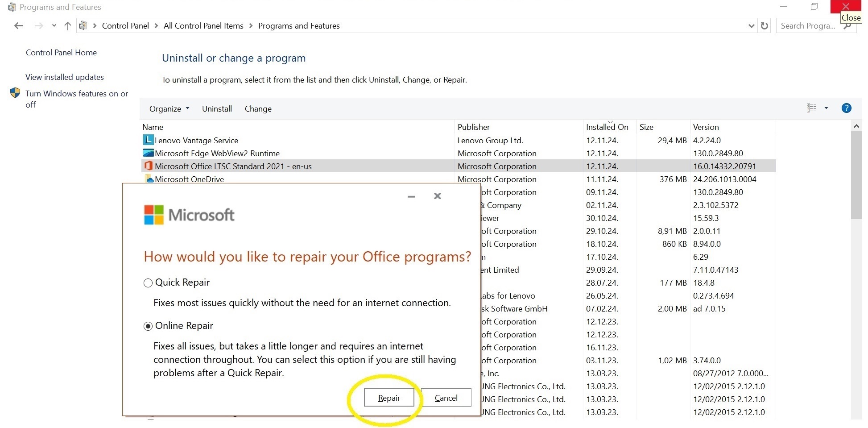Click the 29,4 MB size cell

coord(672,140)
